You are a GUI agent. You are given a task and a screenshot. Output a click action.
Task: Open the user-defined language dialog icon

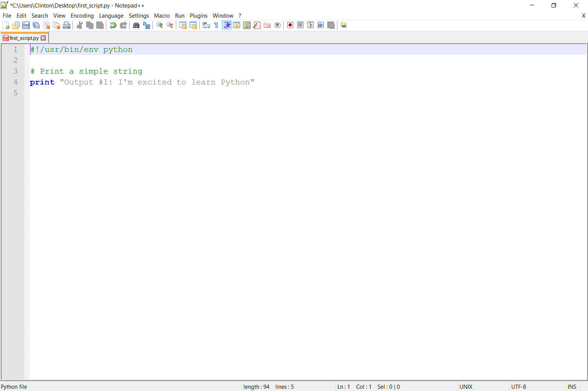pos(237,25)
